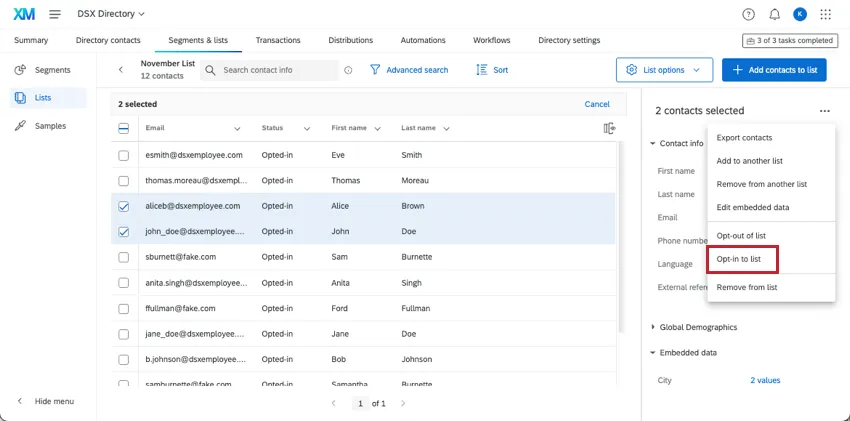Switch to the Directory contacts tab
The width and height of the screenshot is (850, 421).
point(108,40)
